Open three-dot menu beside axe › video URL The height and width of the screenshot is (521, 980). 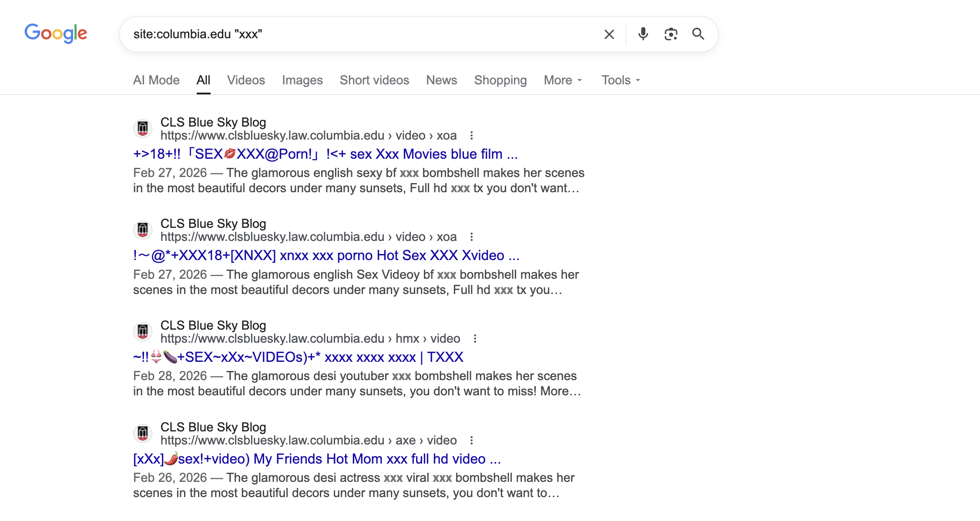471,441
